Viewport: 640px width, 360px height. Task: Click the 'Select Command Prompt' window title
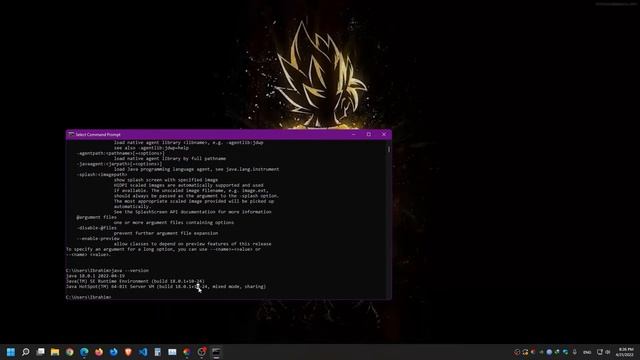tap(98, 134)
